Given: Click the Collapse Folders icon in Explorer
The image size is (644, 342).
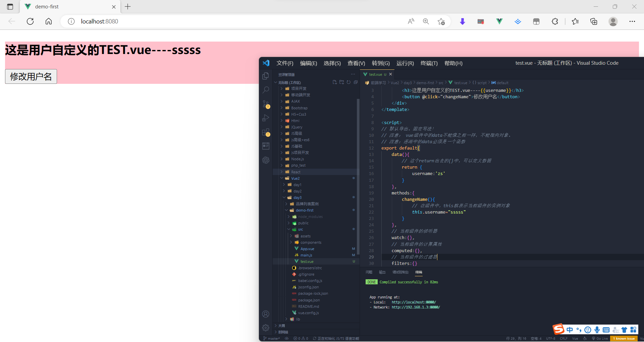Looking at the screenshot, I should (x=356, y=82).
